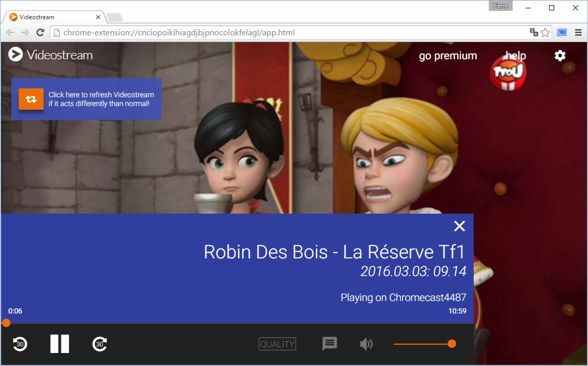The height and width of the screenshot is (366, 588).
Task: Click the Videostream logo icon
Action: click(x=16, y=55)
